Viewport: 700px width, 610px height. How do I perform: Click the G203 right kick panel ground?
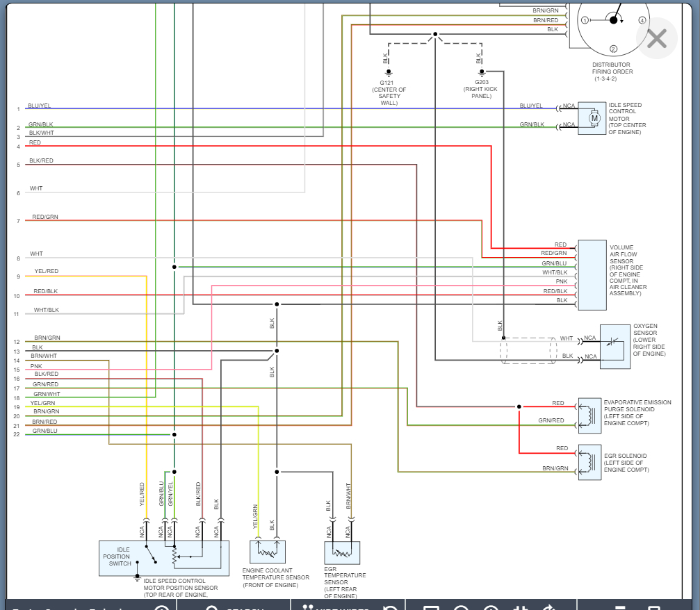pos(482,72)
